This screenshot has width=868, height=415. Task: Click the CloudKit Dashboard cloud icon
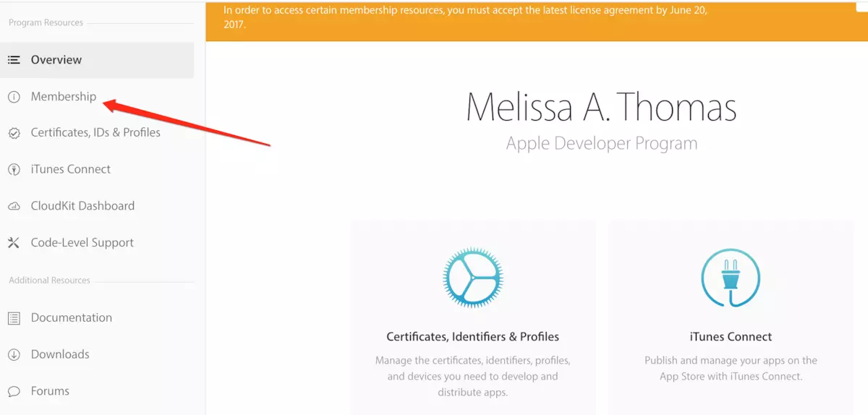point(14,206)
